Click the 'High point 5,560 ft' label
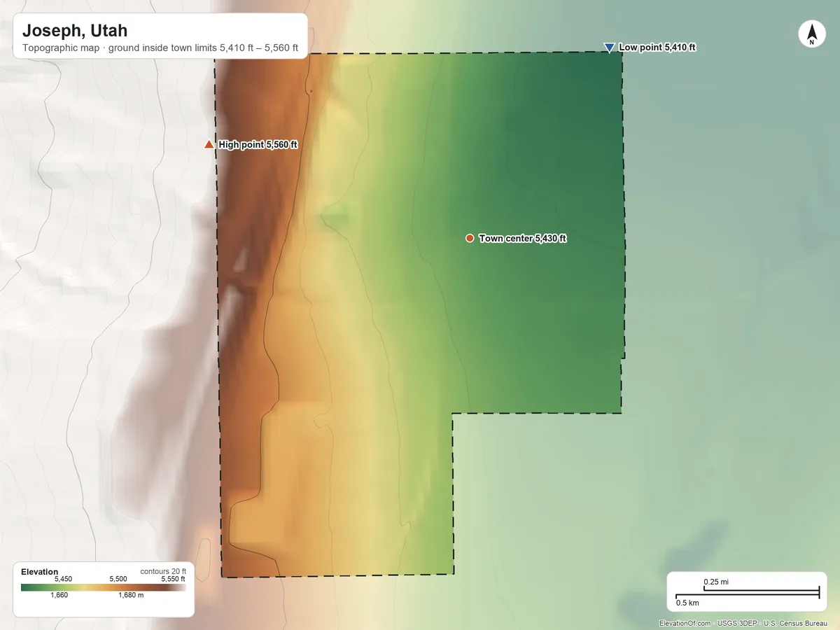The image size is (840, 630). pos(258,145)
